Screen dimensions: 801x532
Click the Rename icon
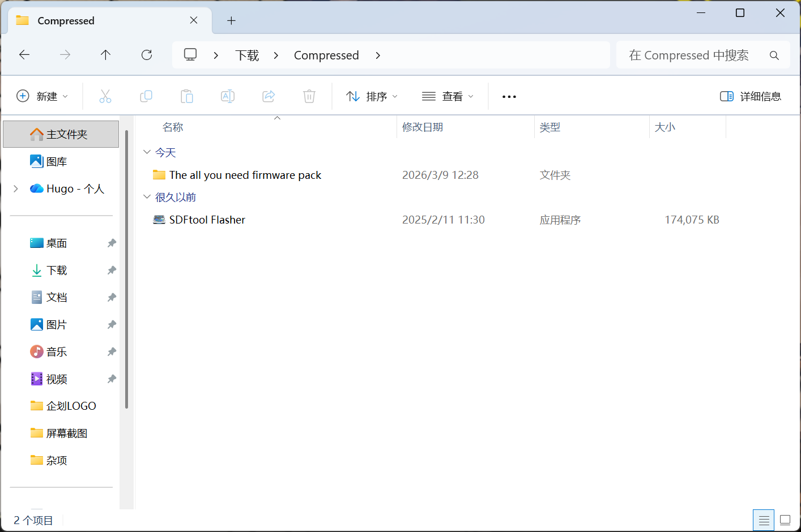click(228, 96)
